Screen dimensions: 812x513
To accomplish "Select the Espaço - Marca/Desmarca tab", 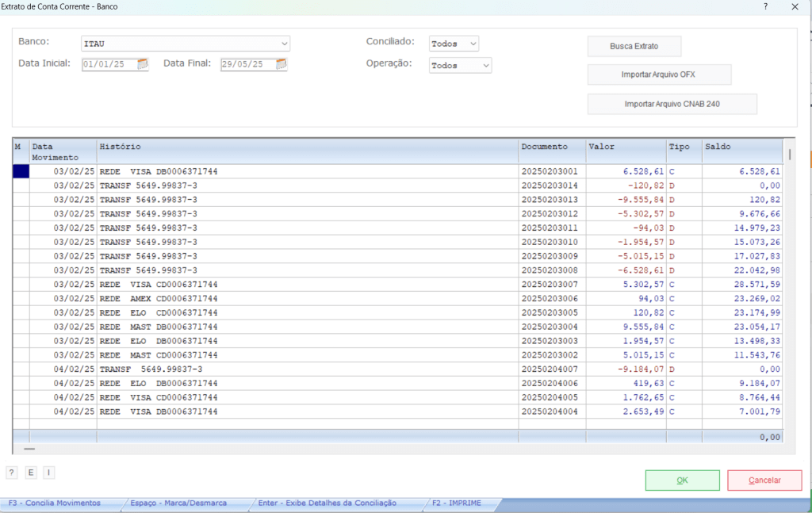I will (x=178, y=503).
